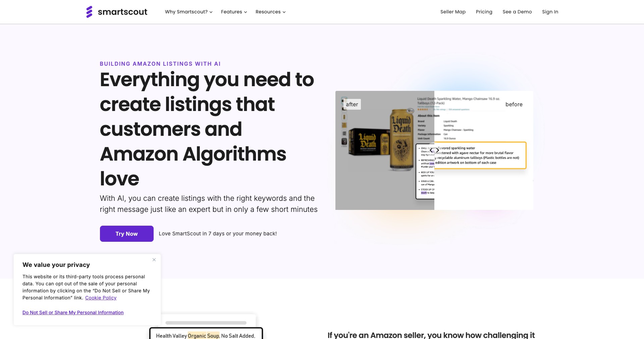
Task: Click Sign In
Action: click(x=550, y=12)
